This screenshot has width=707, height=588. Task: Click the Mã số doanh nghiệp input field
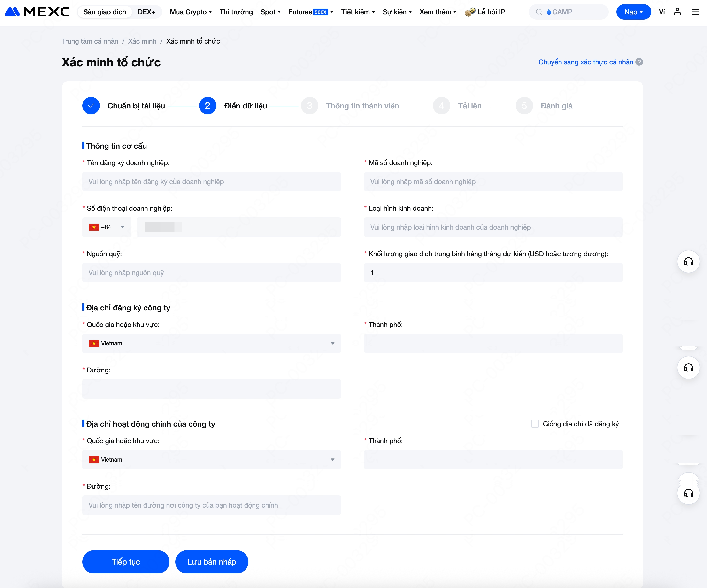click(x=493, y=182)
